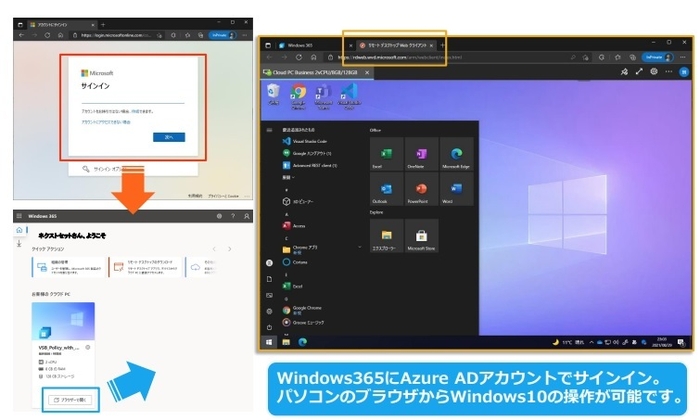
Task: Open Google Chrome in the Start list
Action: tap(302, 310)
